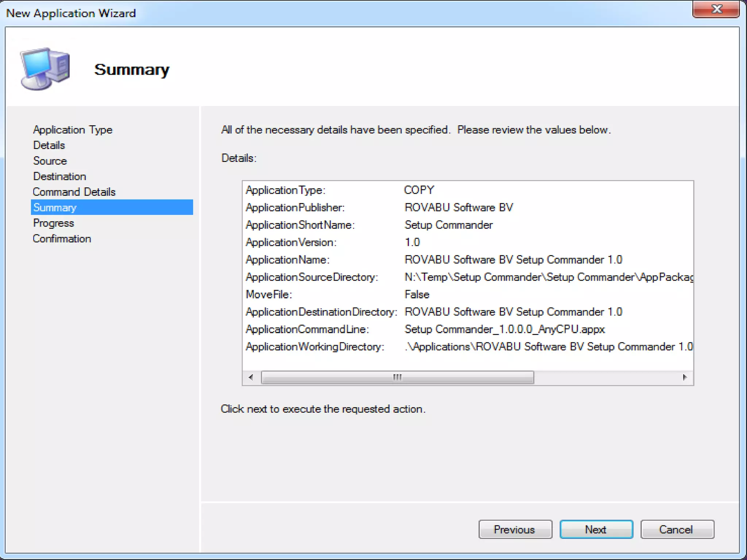747x560 pixels.
Task: Click the ApplicationCommandLine appx value
Action: (504, 329)
